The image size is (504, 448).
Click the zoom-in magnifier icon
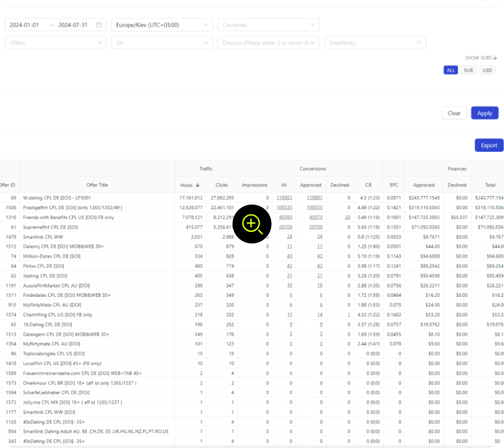(252, 224)
